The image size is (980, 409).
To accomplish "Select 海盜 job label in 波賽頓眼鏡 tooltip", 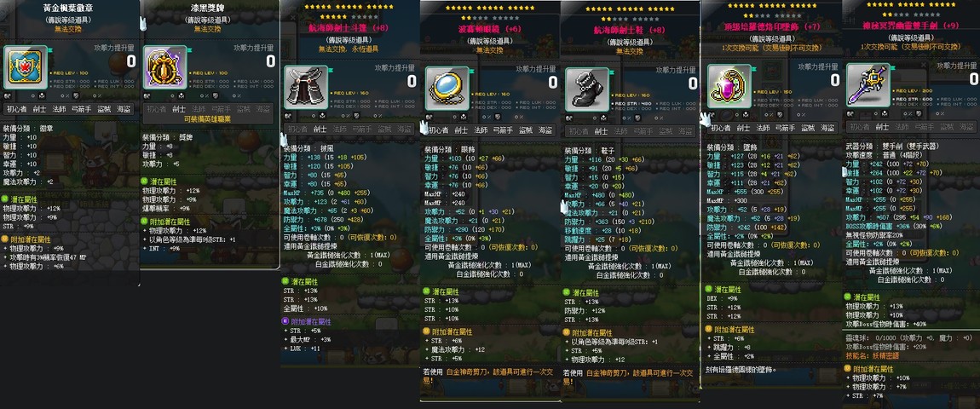I will click(545, 130).
